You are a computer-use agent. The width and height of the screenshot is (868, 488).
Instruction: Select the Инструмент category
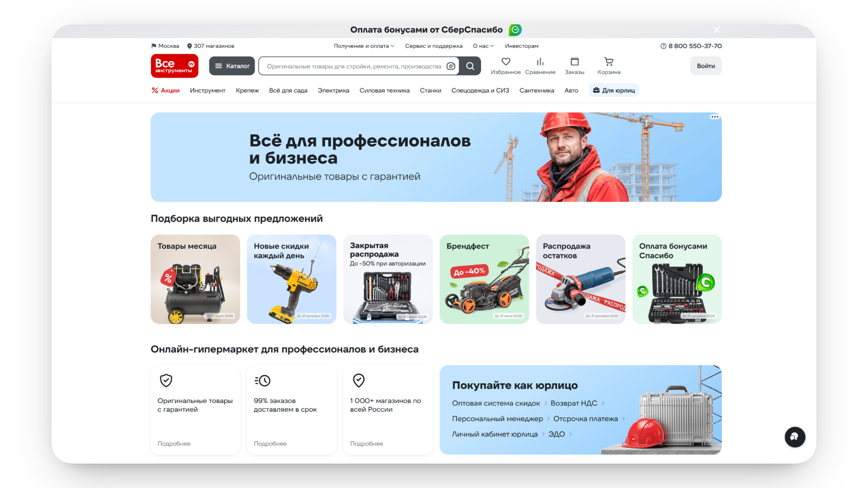[x=208, y=90]
